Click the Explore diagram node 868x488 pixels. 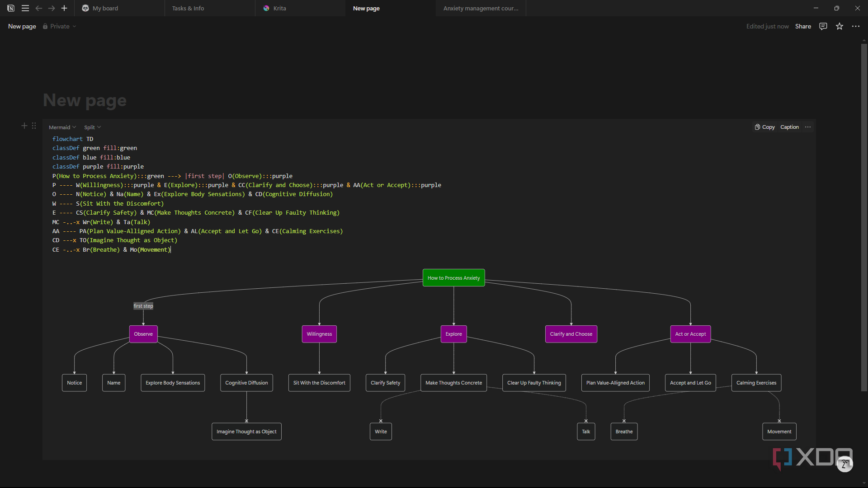[x=453, y=334]
